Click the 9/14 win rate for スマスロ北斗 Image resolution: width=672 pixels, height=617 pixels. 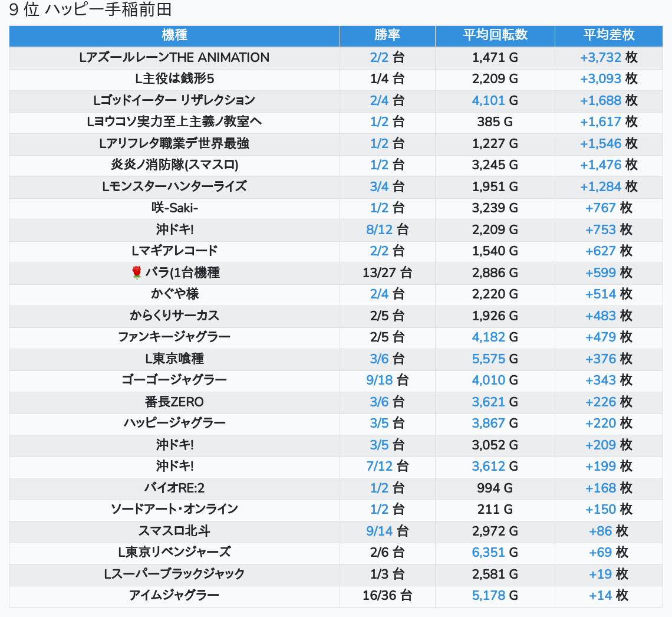[379, 531]
